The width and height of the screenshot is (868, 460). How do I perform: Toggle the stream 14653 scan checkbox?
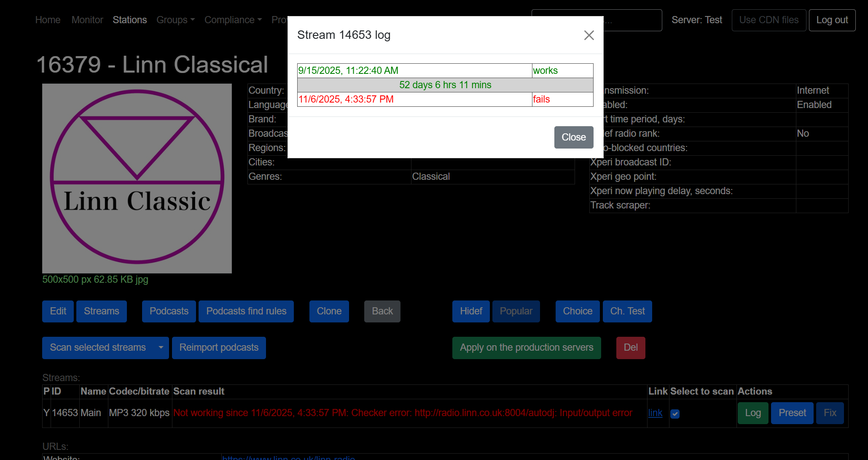pyautogui.click(x=675, y=414)
